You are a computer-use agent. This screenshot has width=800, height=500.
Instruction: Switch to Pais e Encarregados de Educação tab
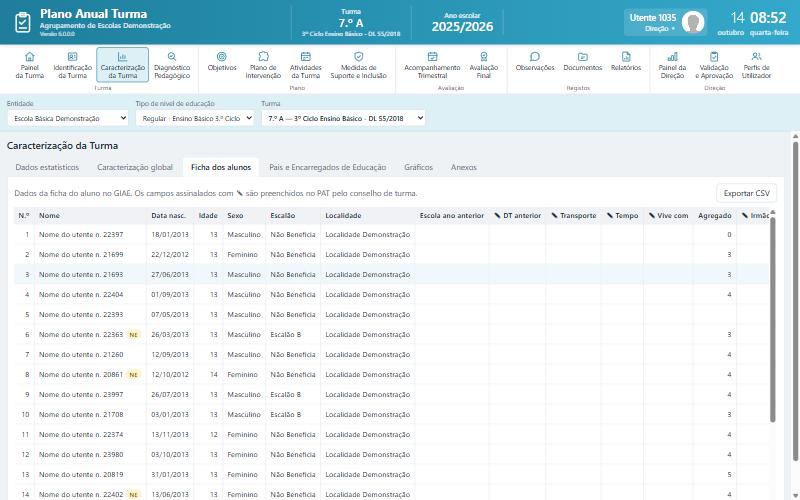tap(328, 167)
